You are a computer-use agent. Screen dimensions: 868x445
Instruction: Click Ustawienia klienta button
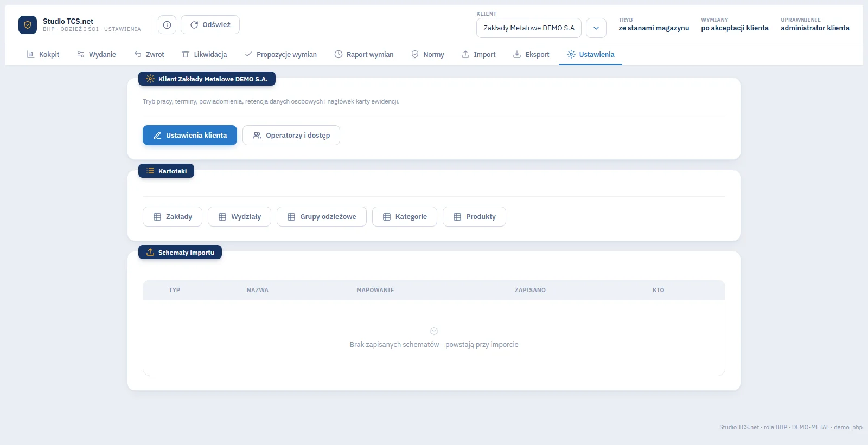pyautogui.click(x=190, y=136)
